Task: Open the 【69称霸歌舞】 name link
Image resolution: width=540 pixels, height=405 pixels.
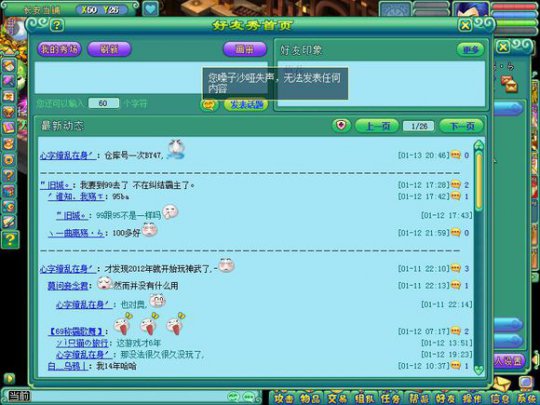Action: 76,331
